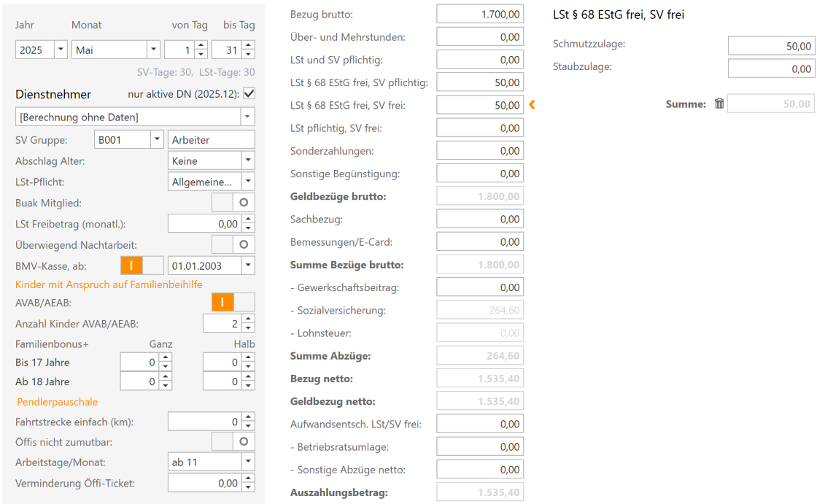Click the Schmutzzulage amount field

pyautogui.click(x=771, y=46)
